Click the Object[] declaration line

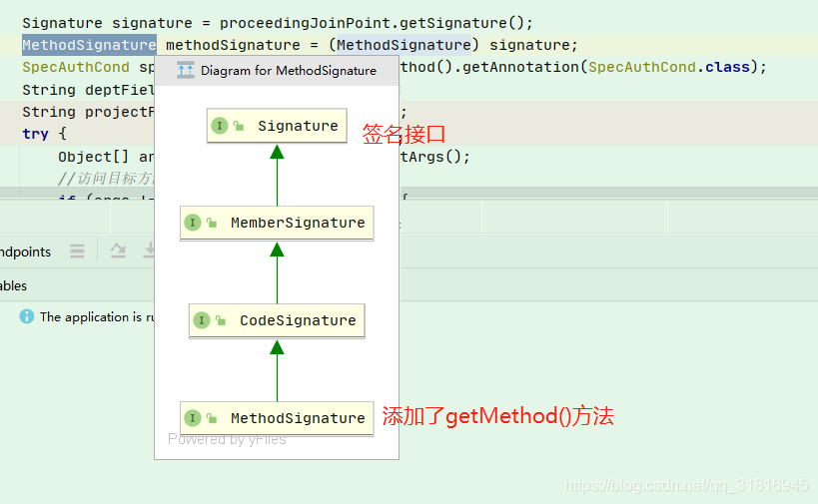106,157
